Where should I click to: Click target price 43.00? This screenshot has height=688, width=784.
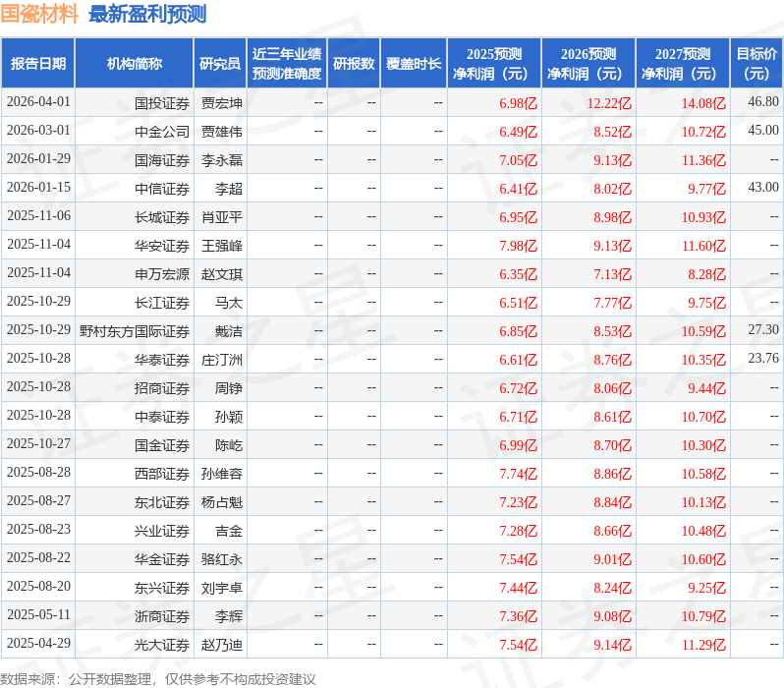click(763, 187)
